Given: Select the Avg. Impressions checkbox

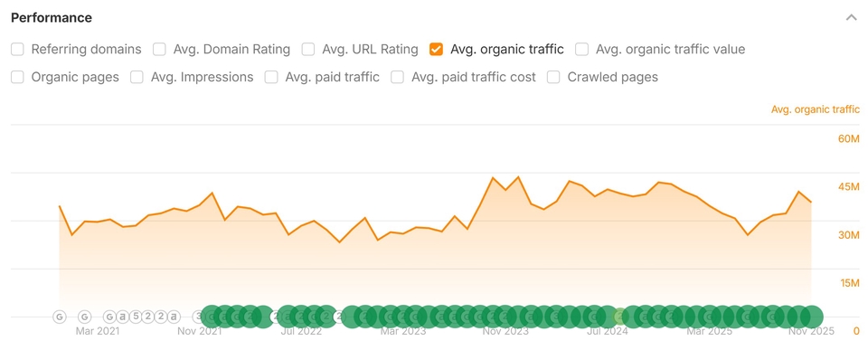Looking at the screenshot, I should click(x=137, y=77).
